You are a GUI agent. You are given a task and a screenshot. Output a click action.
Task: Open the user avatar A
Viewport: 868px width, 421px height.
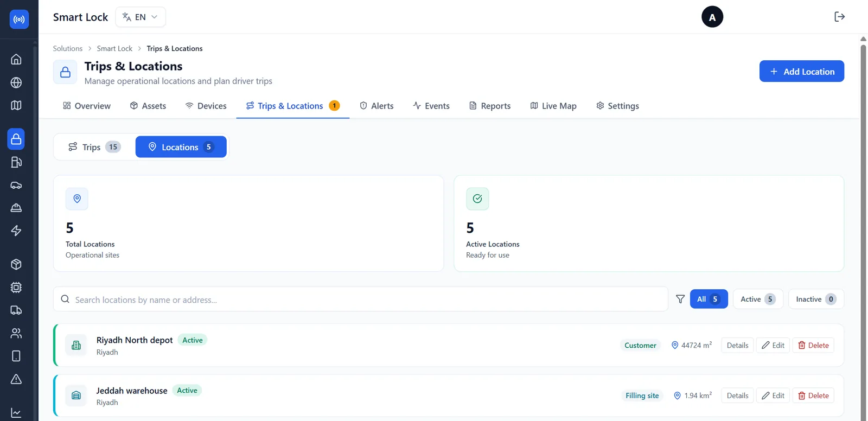712,17
